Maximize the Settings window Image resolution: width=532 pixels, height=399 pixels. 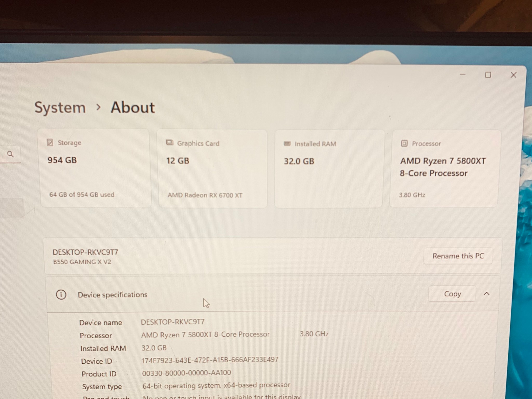488,75
